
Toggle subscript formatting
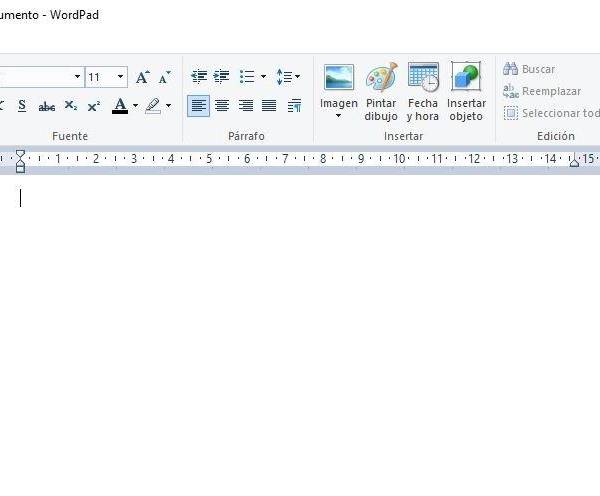[70, 106]
